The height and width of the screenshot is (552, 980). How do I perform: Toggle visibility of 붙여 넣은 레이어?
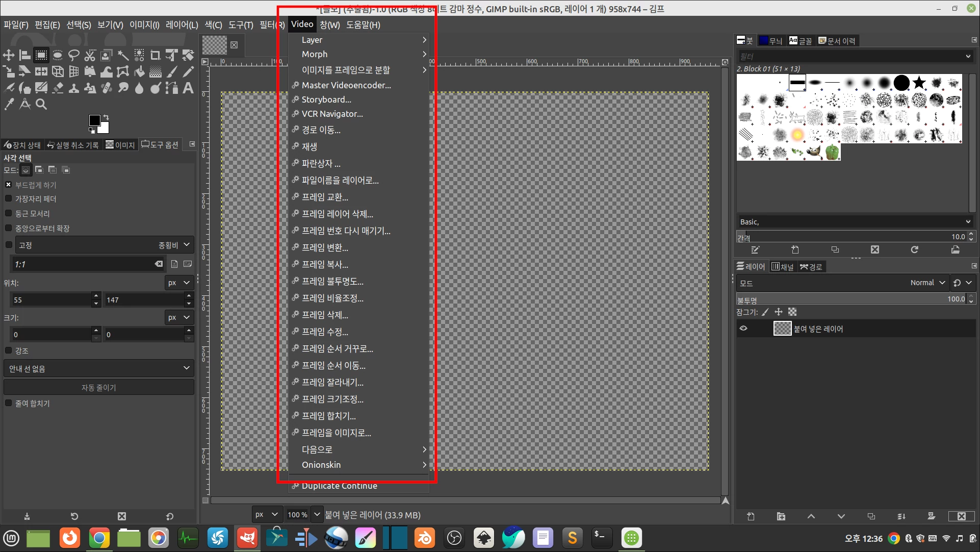tap(743, 329)
